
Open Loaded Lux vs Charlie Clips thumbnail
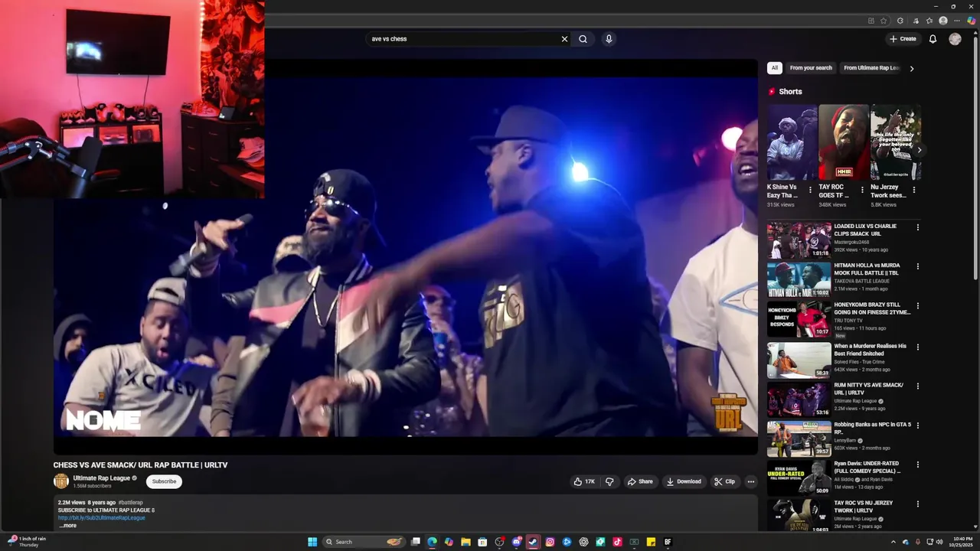tap(799, 240)
